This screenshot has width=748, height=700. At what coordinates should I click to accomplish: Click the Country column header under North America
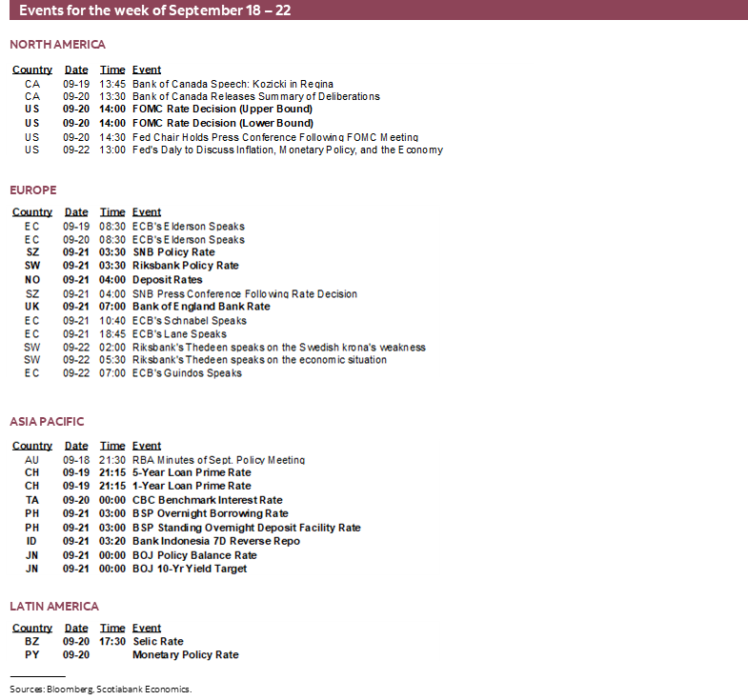[32, 70]
